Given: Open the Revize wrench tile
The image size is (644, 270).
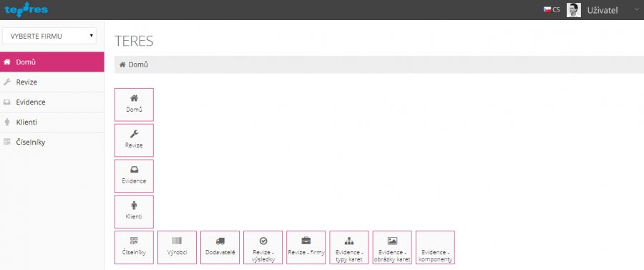Looking at the screenshot, I should click(x=134, y=140).
